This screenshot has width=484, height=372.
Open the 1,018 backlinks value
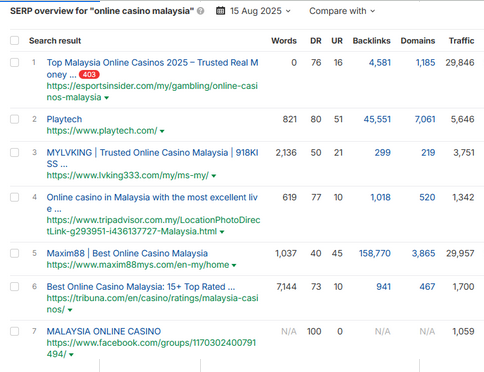[381, 197]
